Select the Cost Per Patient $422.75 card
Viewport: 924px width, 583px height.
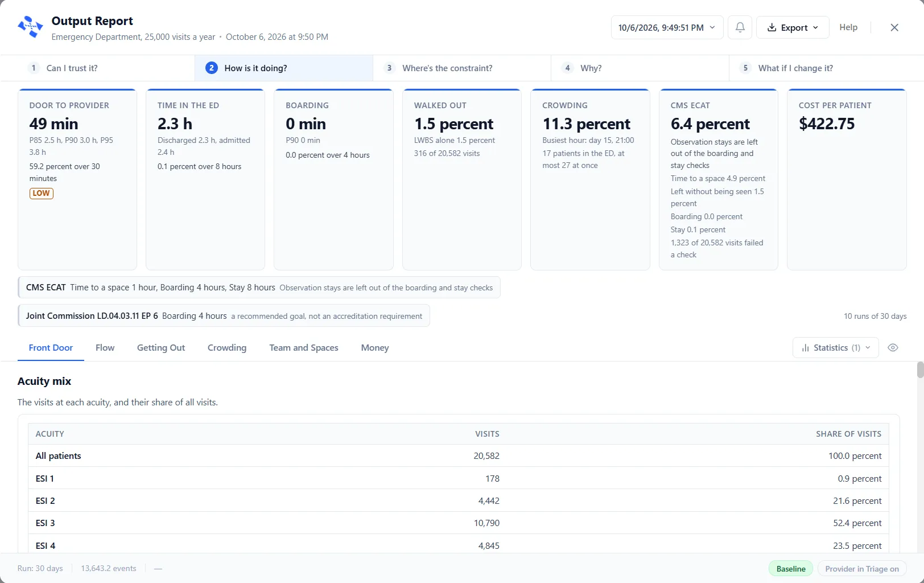tap(847, 179)
